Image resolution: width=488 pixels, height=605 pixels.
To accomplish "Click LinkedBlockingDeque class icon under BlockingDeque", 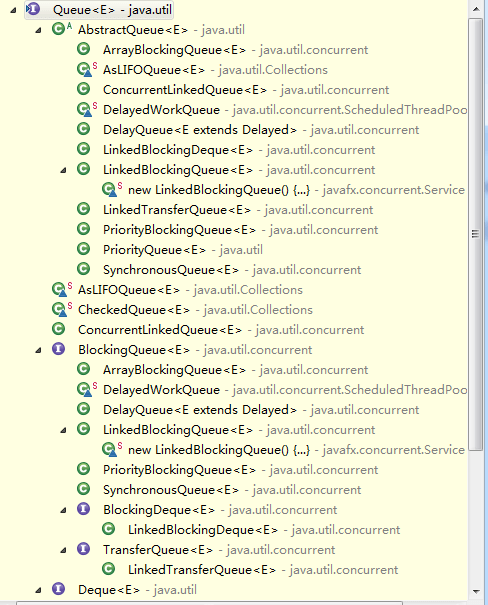I will (109, 529).
